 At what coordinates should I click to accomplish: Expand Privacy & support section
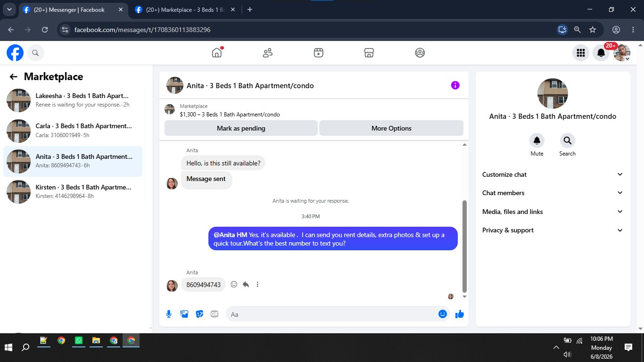tap(553, 230)
